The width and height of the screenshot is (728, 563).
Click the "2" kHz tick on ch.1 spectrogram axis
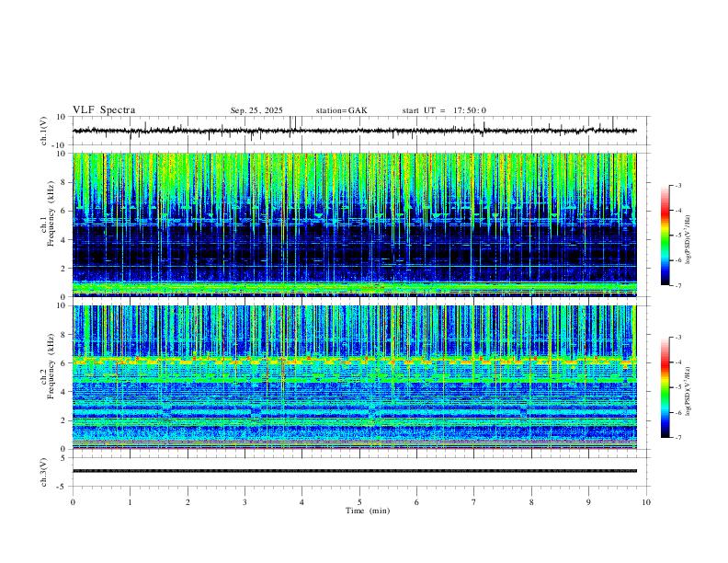tap(64, 269)
